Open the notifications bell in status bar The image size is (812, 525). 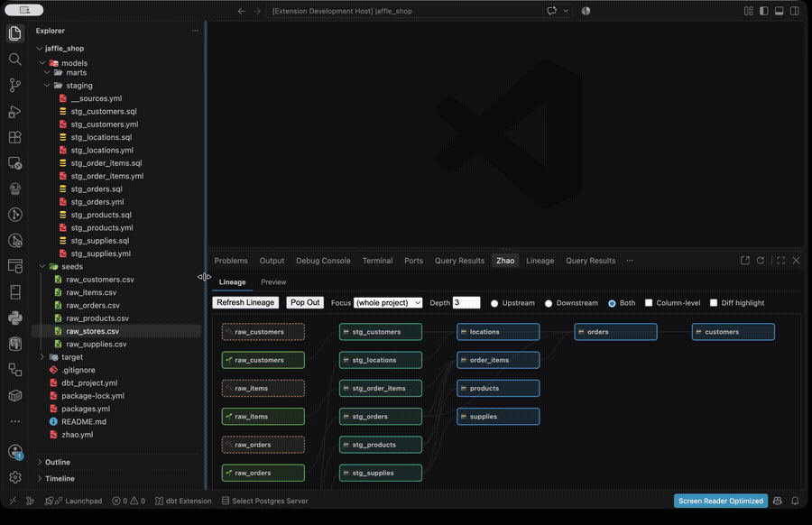tap(795, 501)
